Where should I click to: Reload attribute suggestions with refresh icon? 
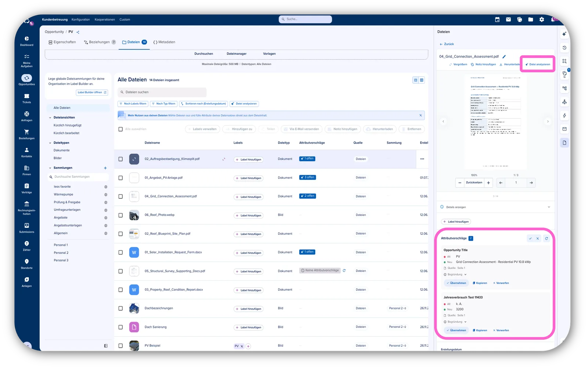(546, 238)
